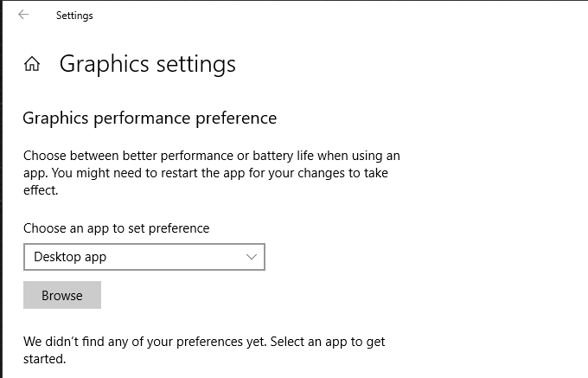Screen dimensions: 588x378
Task: Click the "Settings" window title text
Action: pyautogui.click(x=74, y=16)
